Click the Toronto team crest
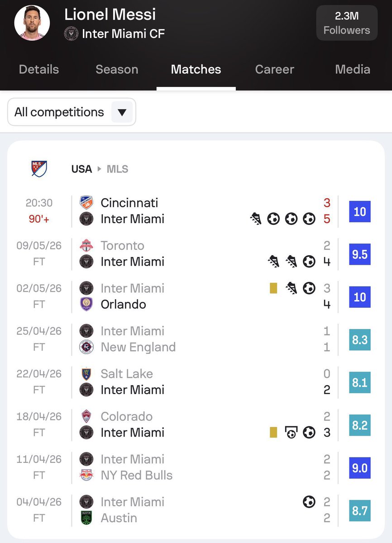The width and height of the screenshot is (392, 543). (x=86, y=245)
